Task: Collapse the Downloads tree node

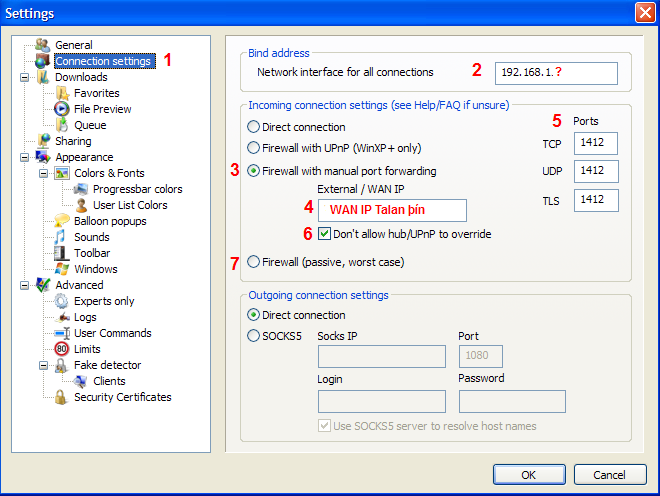Action: 24,77
